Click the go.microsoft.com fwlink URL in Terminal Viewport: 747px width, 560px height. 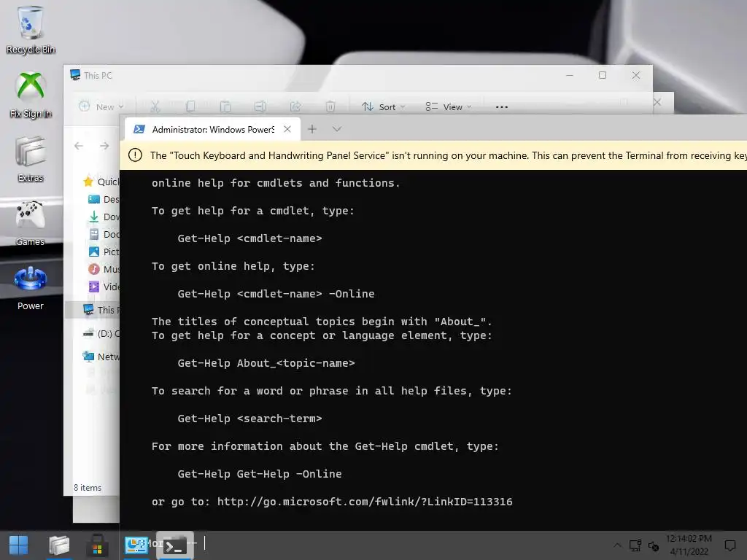(365, 502)
